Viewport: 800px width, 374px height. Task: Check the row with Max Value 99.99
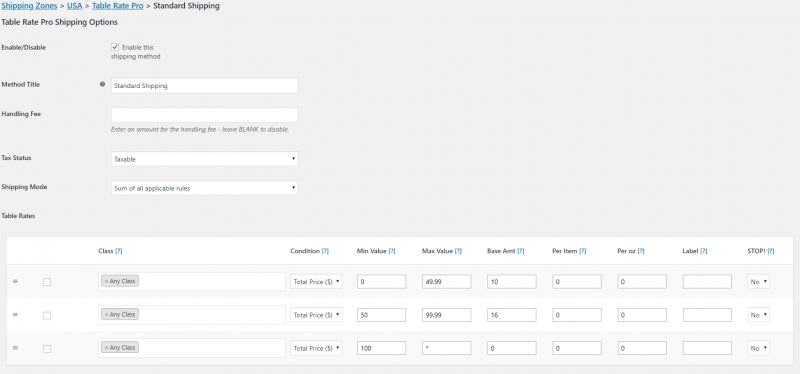47,315
